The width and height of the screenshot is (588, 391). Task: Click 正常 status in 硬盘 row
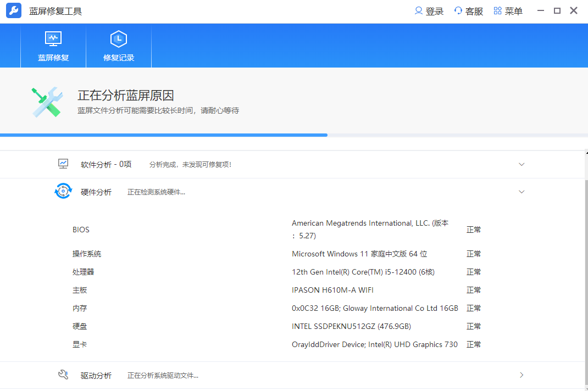coord(473,326)
